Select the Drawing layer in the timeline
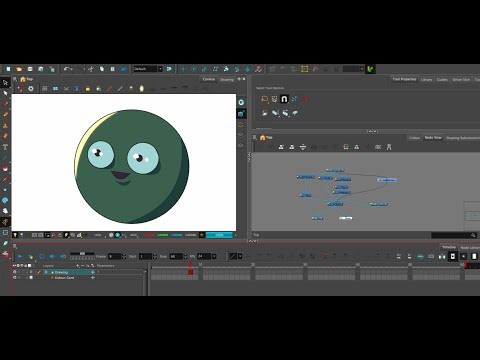The width and height of the screenshot is (480, 360). tap(61, 272)
